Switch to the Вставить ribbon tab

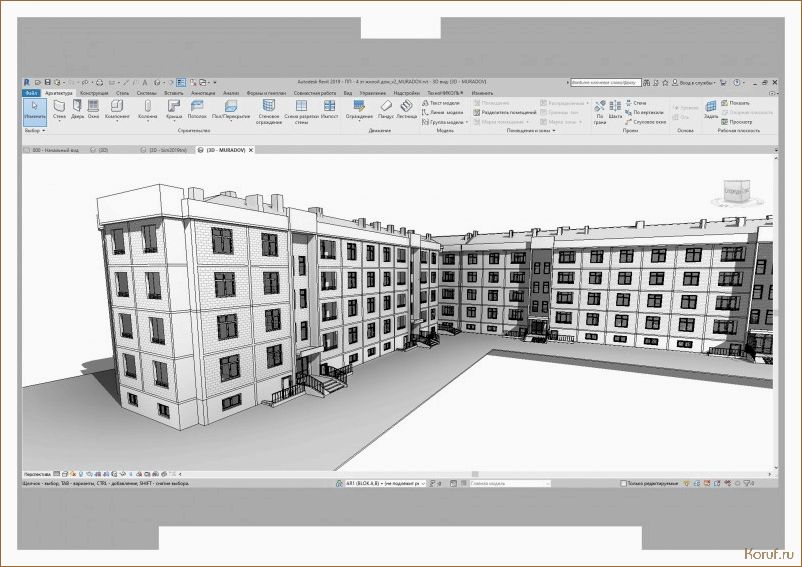174,93
